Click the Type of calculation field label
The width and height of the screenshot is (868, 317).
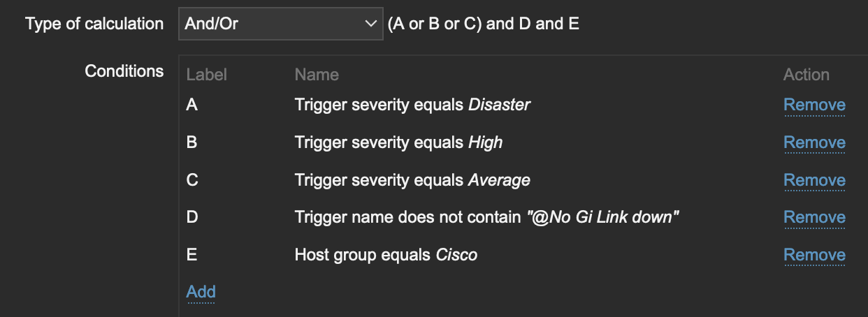(x=94, y=24)
